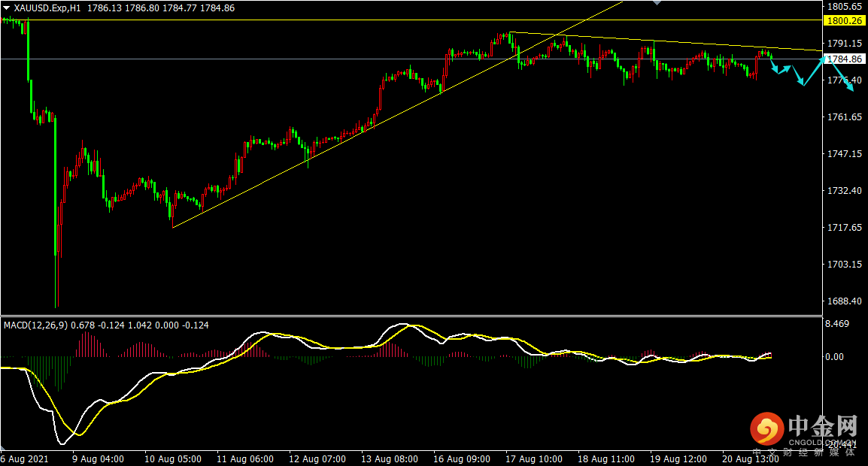The image size is (868, 466).
Task: Click the 1747.15 price axis label
Action: coord(844,154)
